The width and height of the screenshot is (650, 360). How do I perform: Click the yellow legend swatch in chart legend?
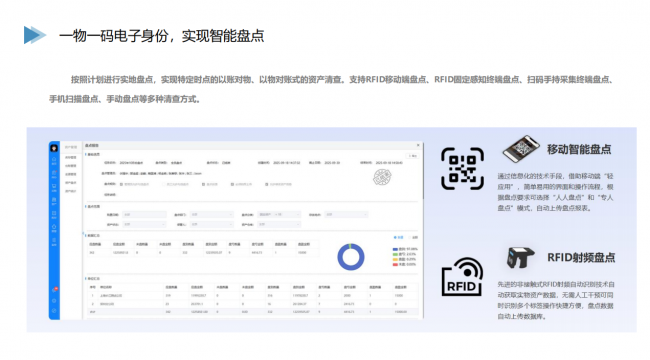[395, 259]
